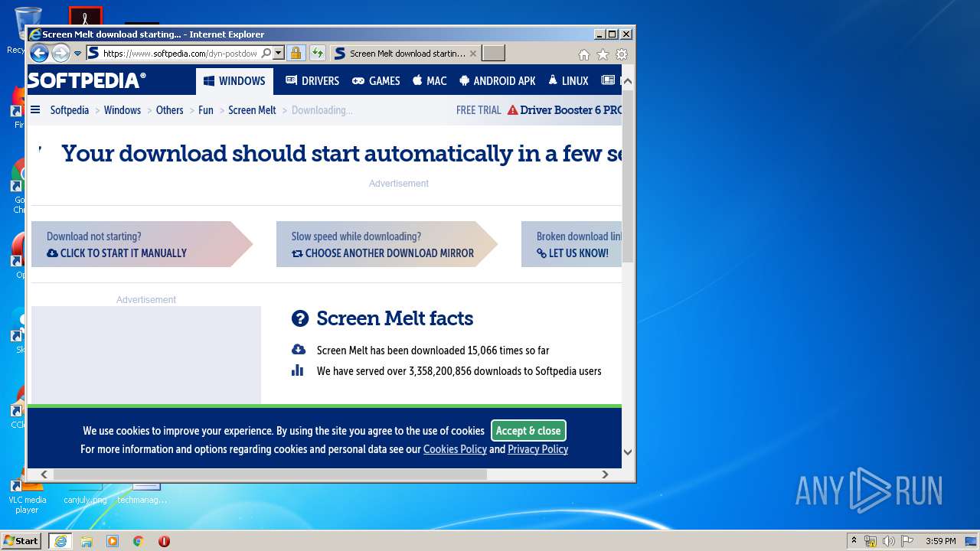Image resolution: width=980 pixels, height=551 pixels.
Task: Click the softpedia.com address field
Action: 180,54
